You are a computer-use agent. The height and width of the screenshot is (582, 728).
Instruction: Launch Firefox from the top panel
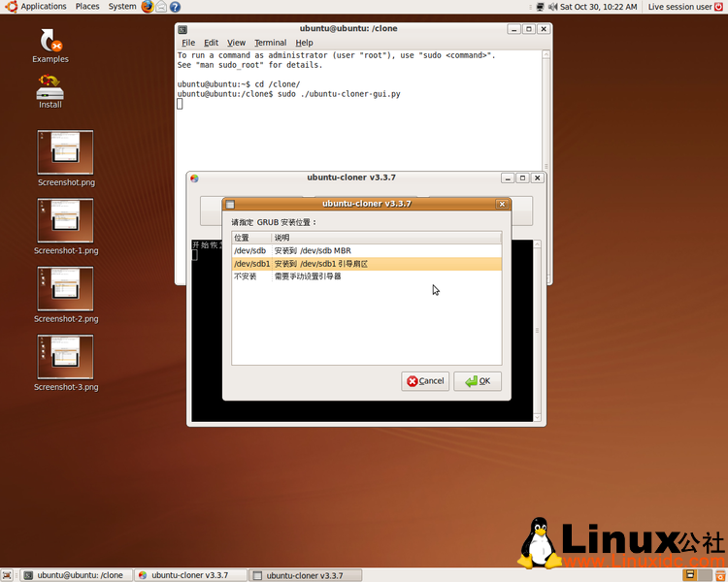pos(148,7)
